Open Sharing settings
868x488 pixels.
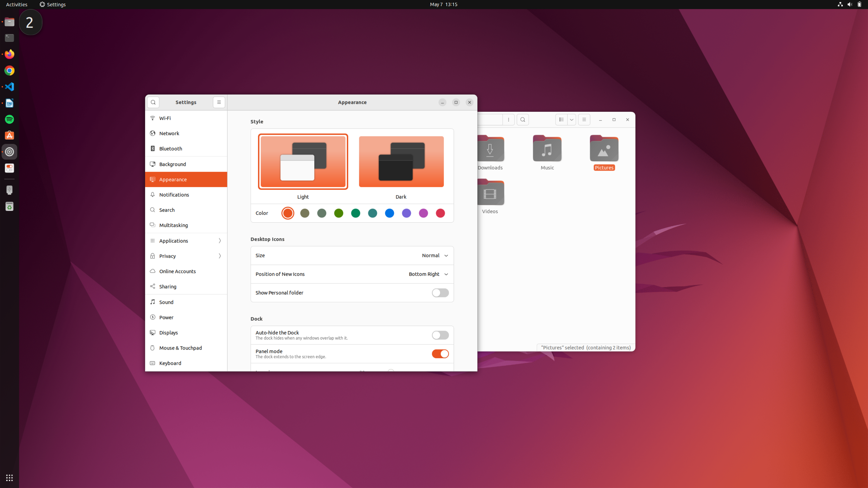tap(186, 286)
